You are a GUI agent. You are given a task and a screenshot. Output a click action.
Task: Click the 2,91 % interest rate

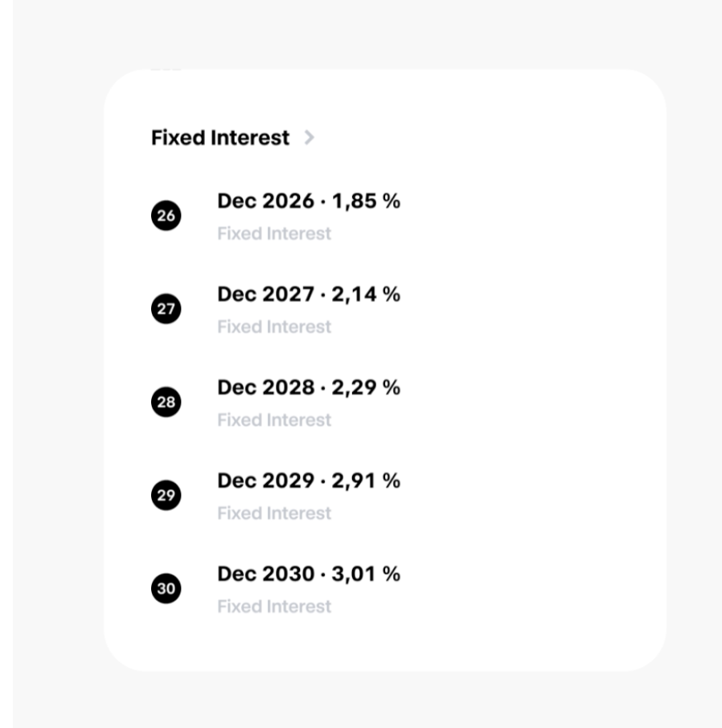coord(366,481)
